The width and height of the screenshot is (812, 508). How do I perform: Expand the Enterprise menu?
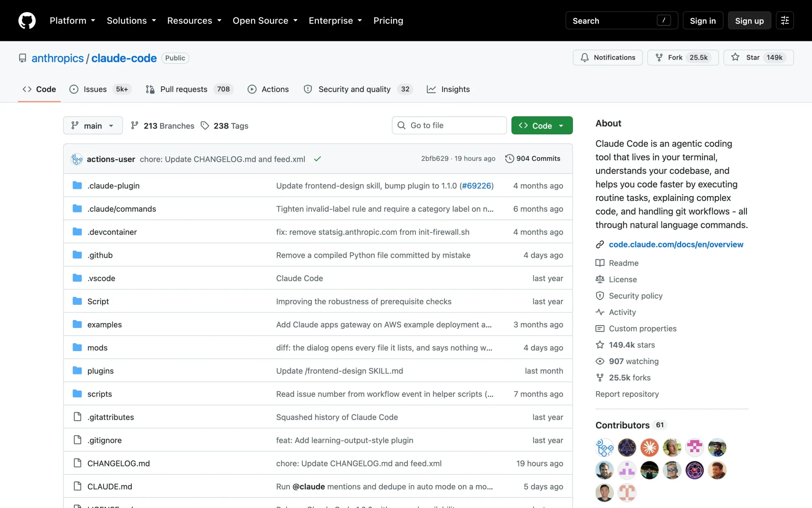click(x=335, y=21)
